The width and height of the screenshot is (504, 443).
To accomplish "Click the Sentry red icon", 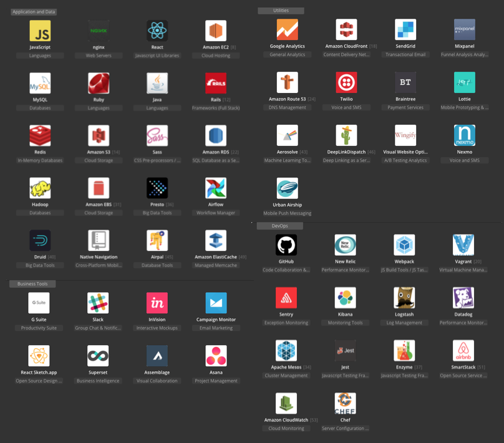I will [286, 298].
